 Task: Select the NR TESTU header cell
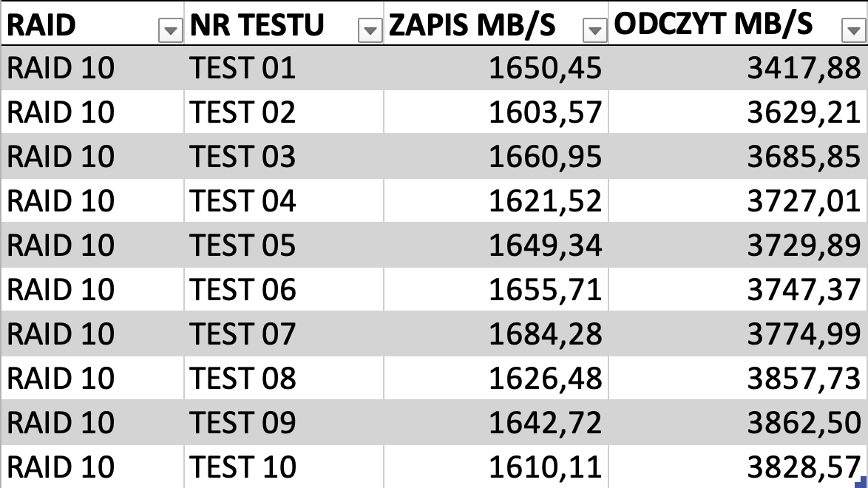284,24
